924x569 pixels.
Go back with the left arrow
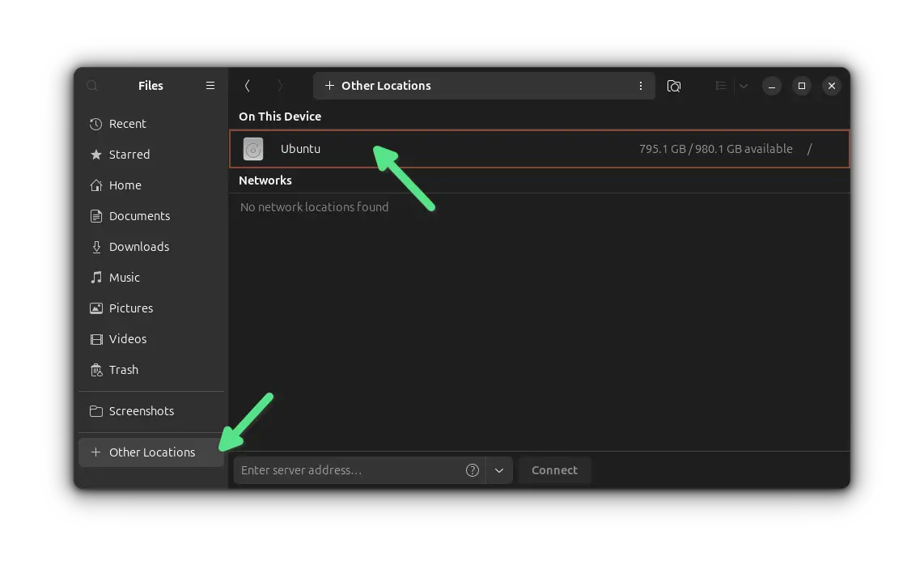click(x=248, y=86)
